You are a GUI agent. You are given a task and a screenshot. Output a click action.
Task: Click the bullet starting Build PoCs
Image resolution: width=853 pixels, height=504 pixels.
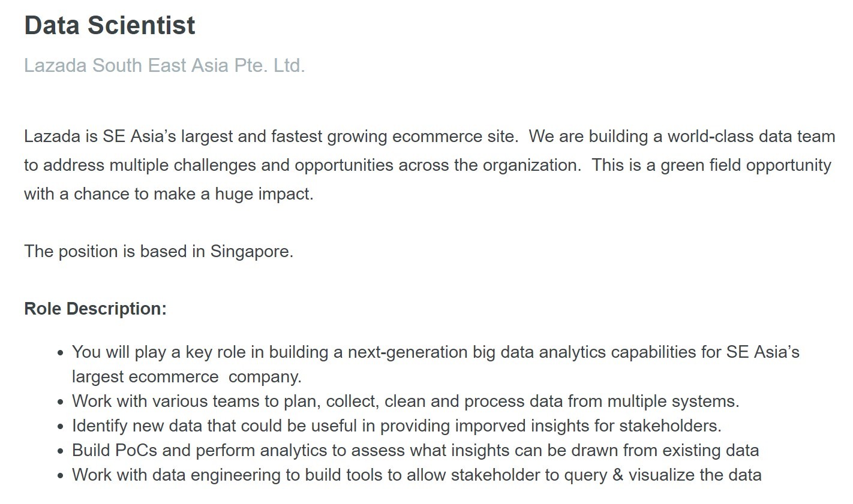click(415, 450)
